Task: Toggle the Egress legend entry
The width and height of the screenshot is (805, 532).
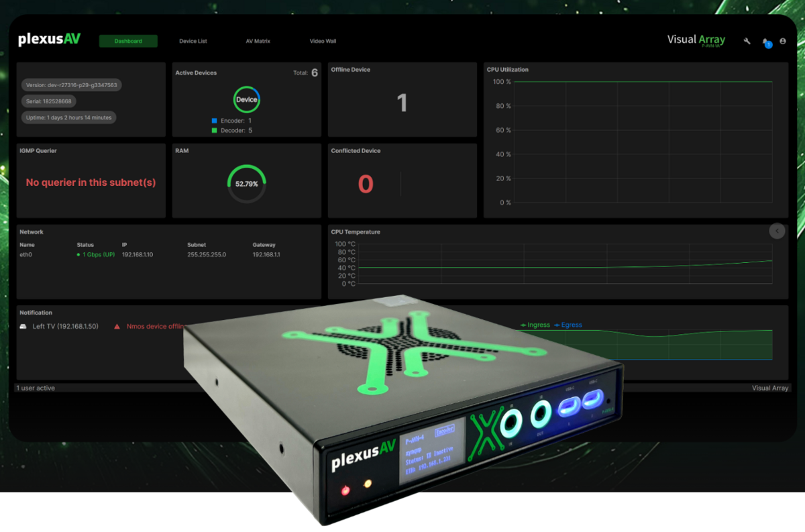Action: 568,325
